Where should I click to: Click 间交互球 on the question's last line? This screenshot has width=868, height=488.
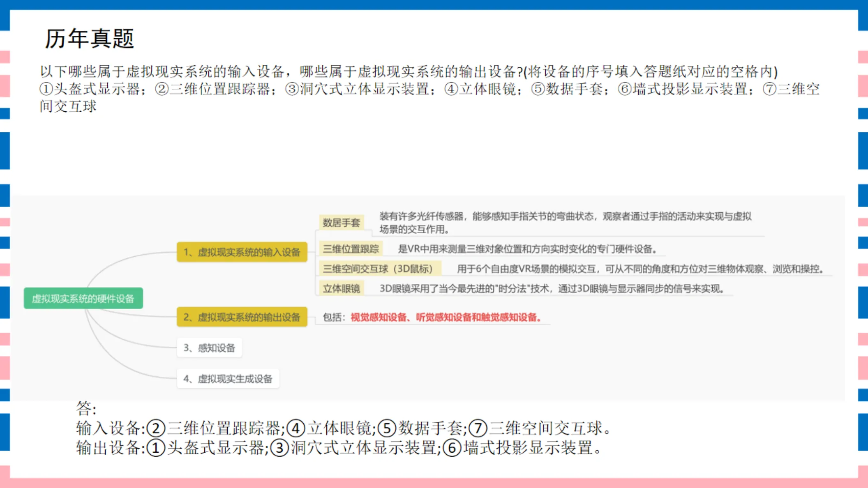68,106
